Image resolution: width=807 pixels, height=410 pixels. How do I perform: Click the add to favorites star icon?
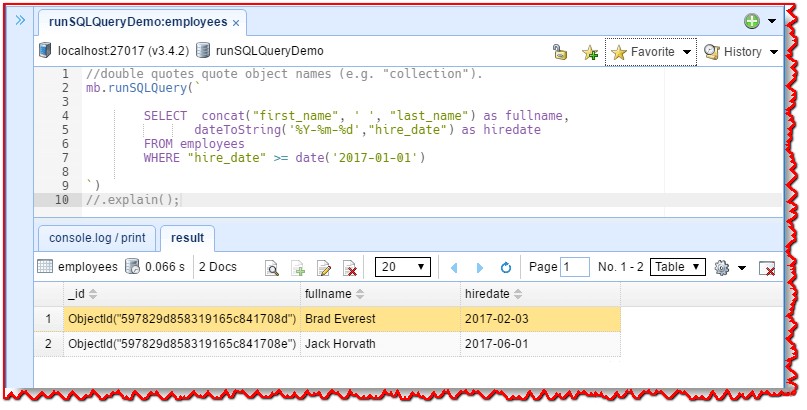pyautogui.click(x=589, y=52)
